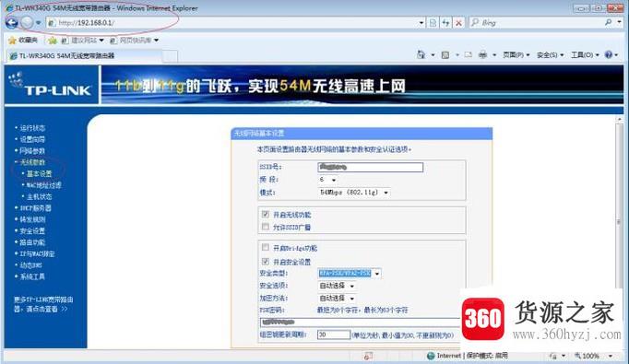Click the Internet protected mode status
This screenshot has height=364, width=629.
point(468,356)
